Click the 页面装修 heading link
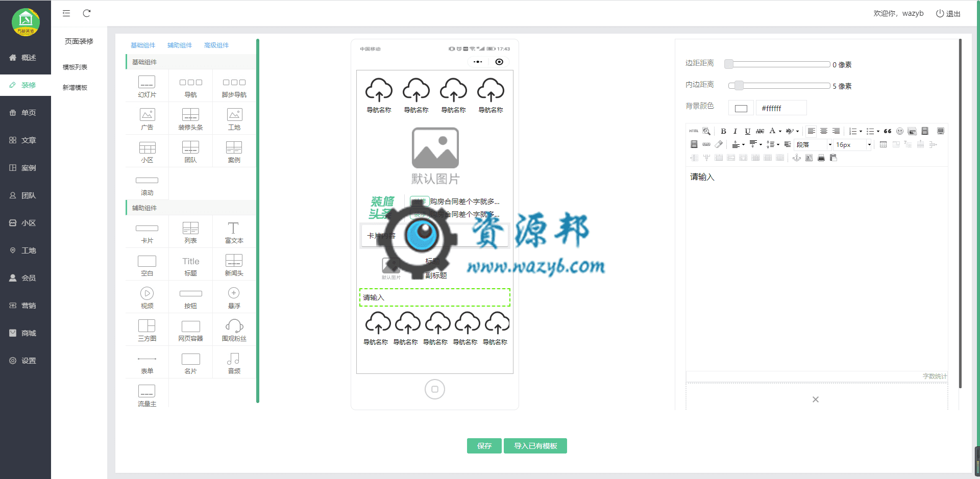Screen dimensions: 980x479 [79, 41]
